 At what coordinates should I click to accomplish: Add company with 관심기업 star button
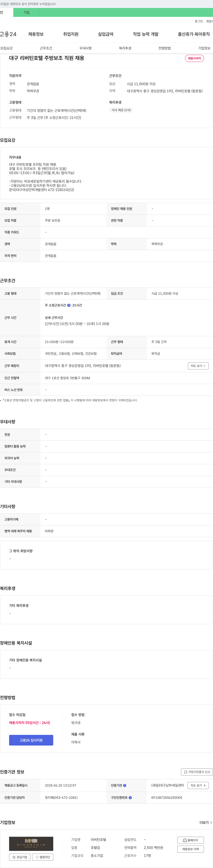(x=20, y=857)
